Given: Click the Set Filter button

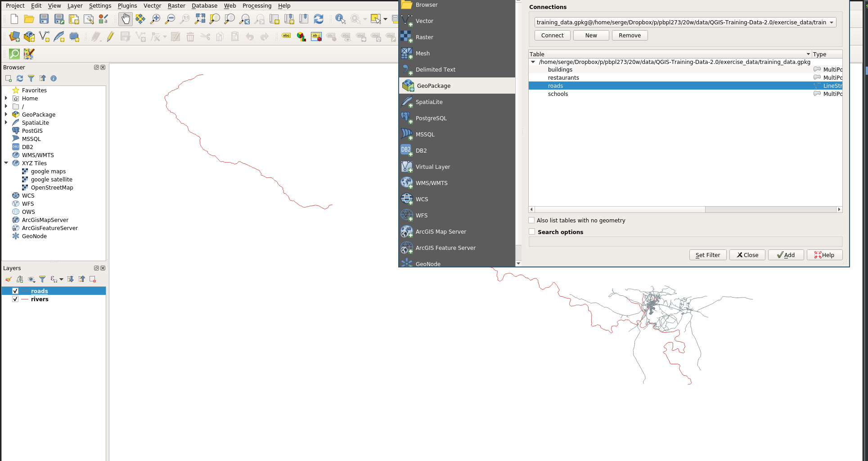Looking at the screenshot, I should (707, 255).
